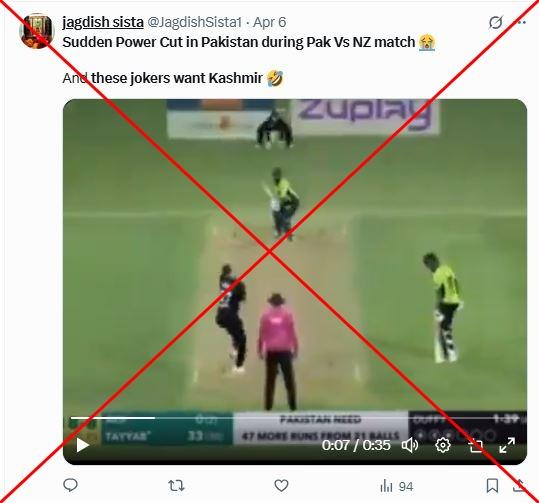Viewport: 539px width, 503px height.
Task: Reply to the tweet
Action: 71,485
